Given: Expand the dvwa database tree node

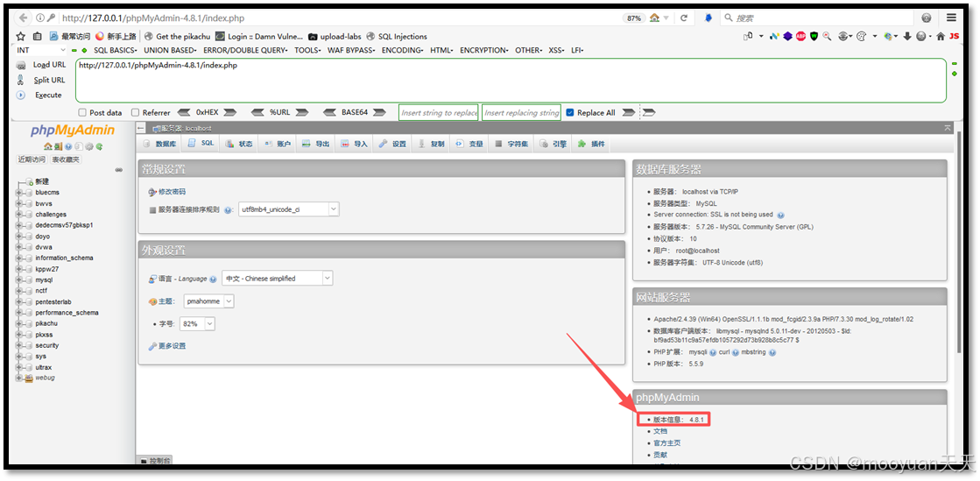Looking at the screenshot, I should [18, 247].
